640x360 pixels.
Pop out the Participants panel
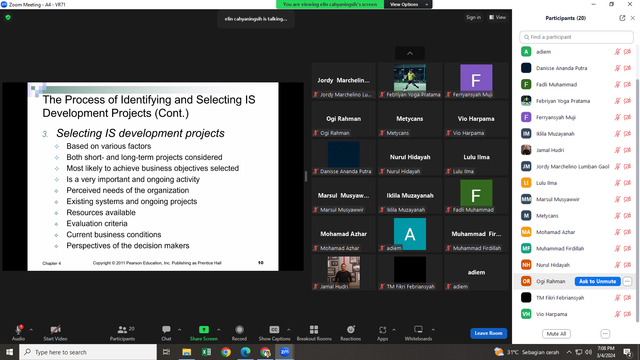pos(622,18)
